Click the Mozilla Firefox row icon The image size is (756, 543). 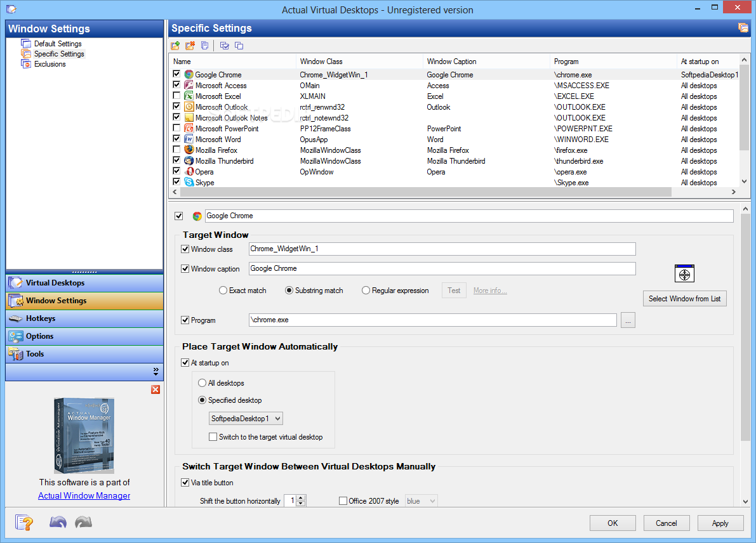click(189, 150)
